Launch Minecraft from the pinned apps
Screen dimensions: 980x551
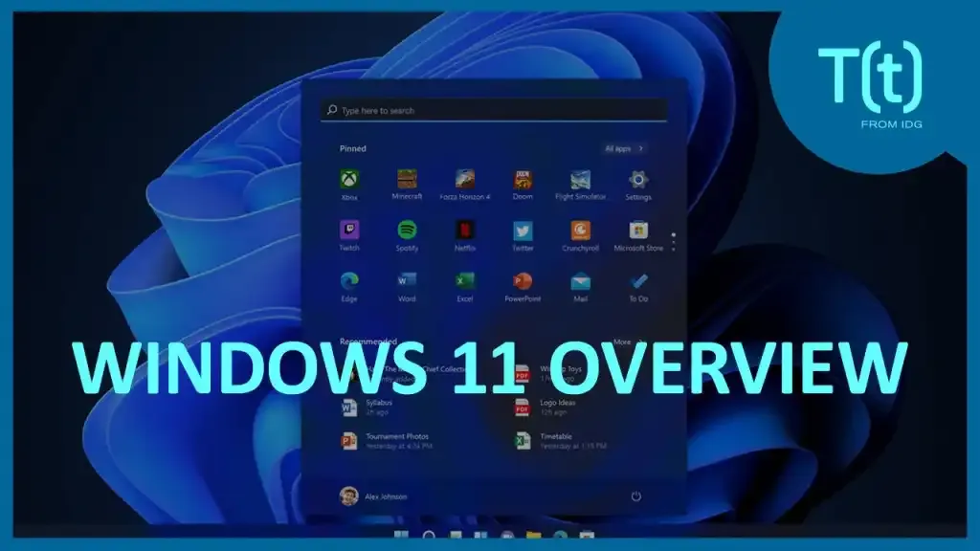(x=407, y=185)
